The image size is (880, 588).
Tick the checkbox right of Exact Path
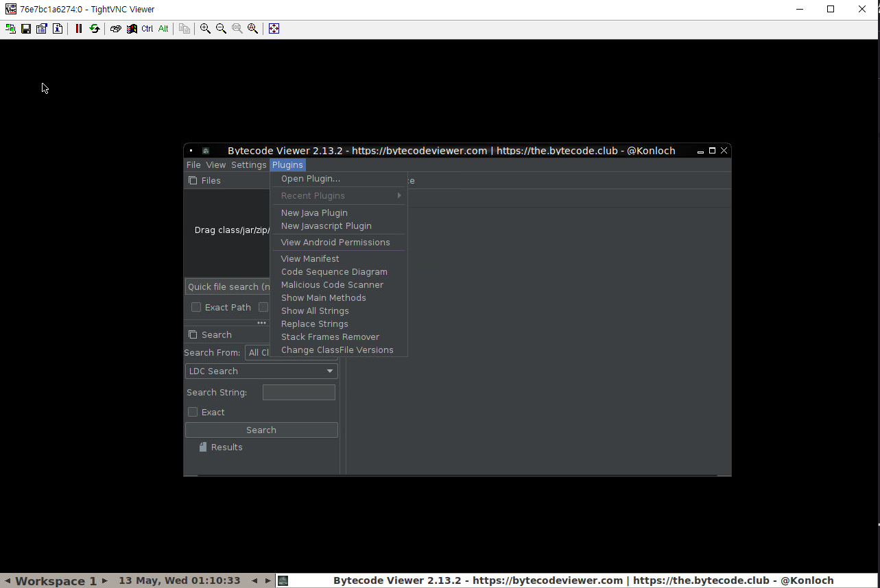[x=263, y=308]
